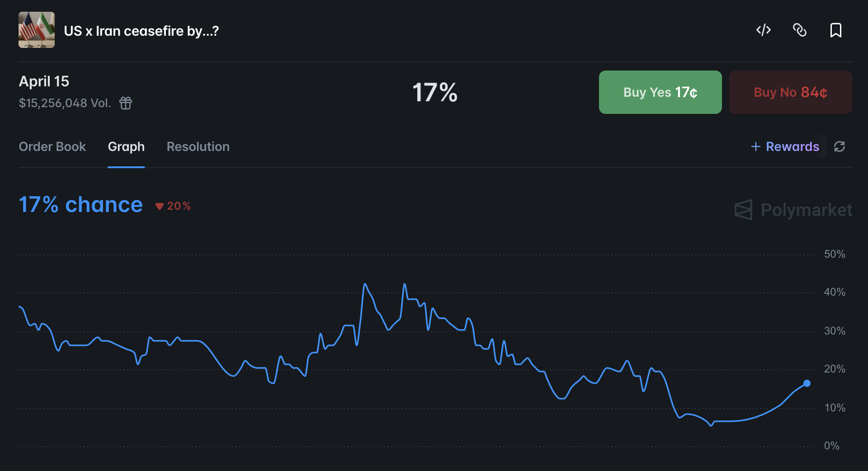868x471 pixels.
Task: Click the plus icon next to Rewards
Action: point(755,146)
